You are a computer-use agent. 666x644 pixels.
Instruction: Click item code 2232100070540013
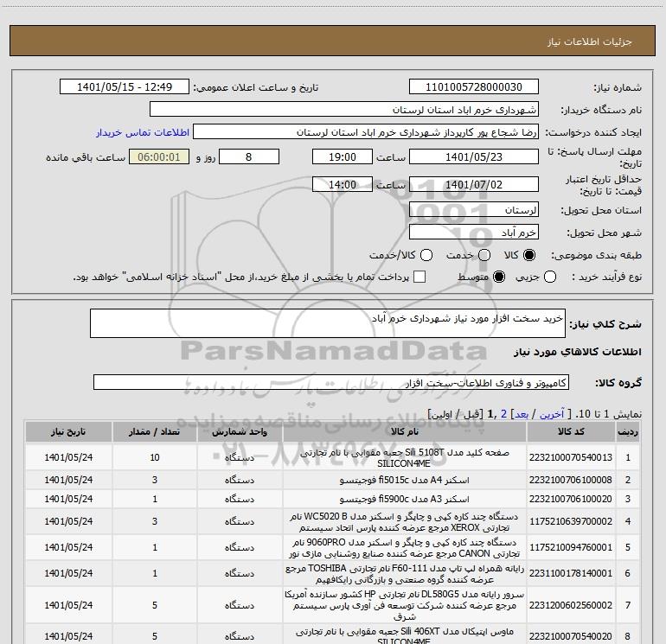(x=571, y=457)
